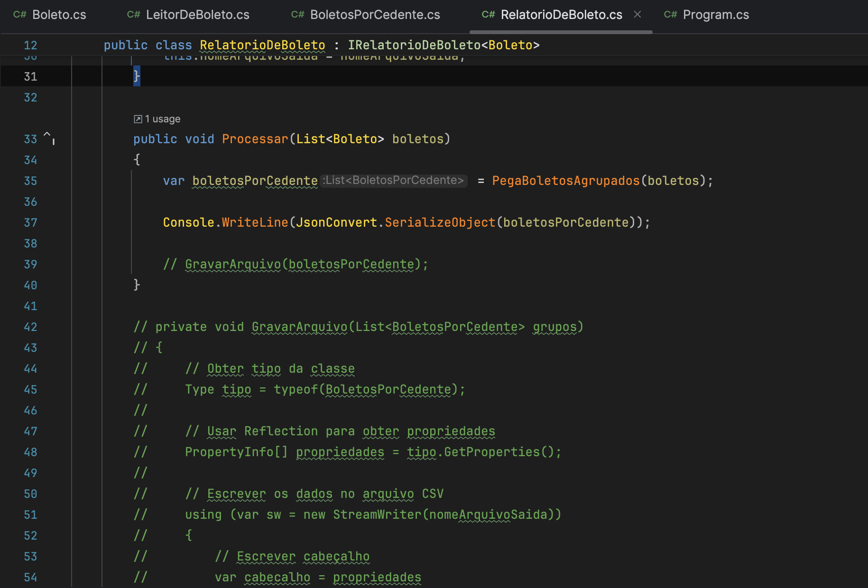This screenshot has width=868, height=588.
Task: Click the WriteLine call on line 37
Action: point(255,222)
